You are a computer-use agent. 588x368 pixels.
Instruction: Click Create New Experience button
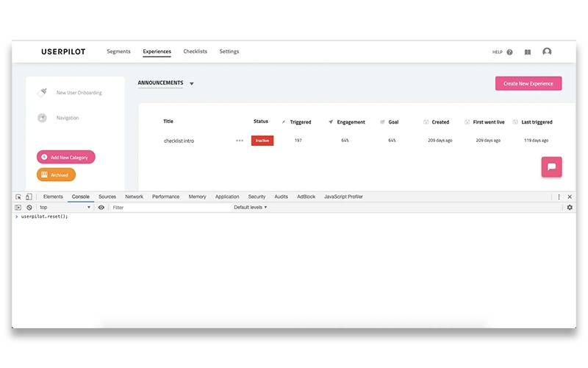[528, 83]
